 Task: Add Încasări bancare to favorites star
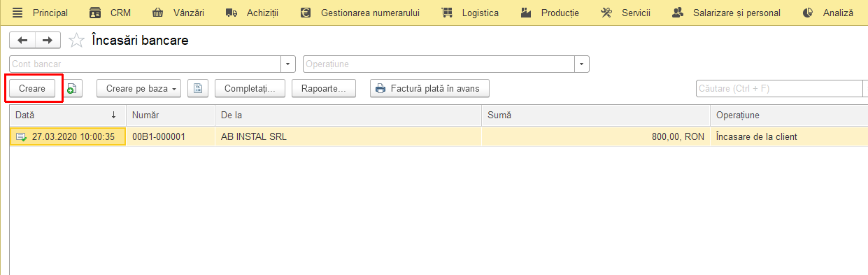(x=76, y=41)
